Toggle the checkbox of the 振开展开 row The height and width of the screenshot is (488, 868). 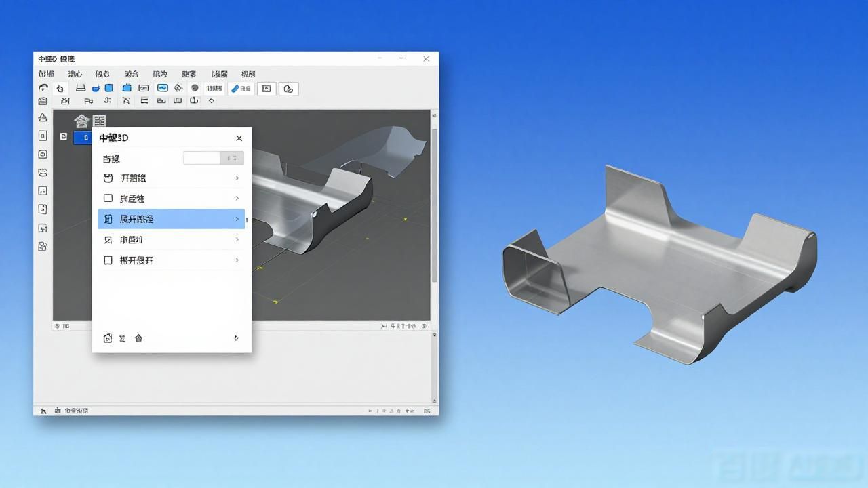coord(108,260)
